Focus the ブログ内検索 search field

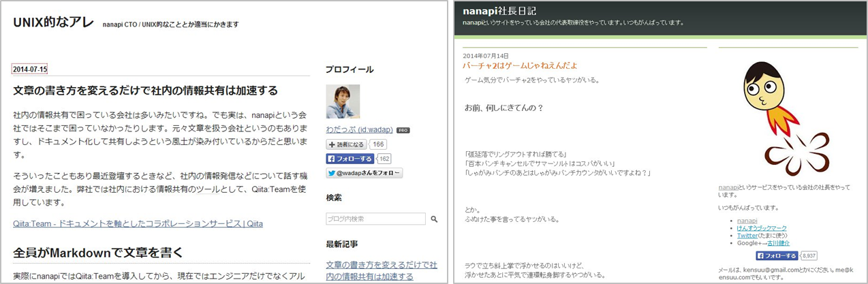click(375, 219)
